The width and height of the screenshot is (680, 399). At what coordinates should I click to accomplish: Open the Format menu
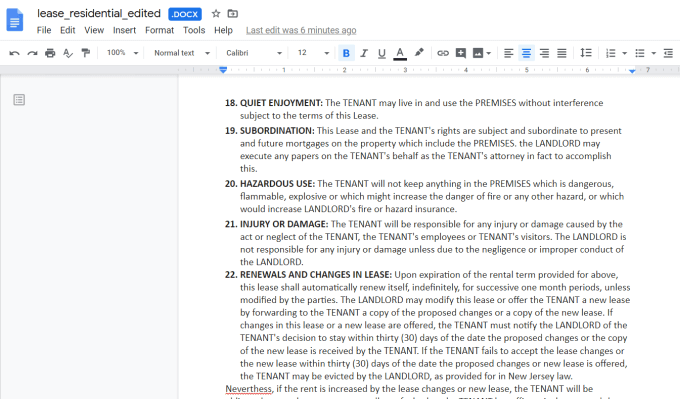click(x=159, y=30)
